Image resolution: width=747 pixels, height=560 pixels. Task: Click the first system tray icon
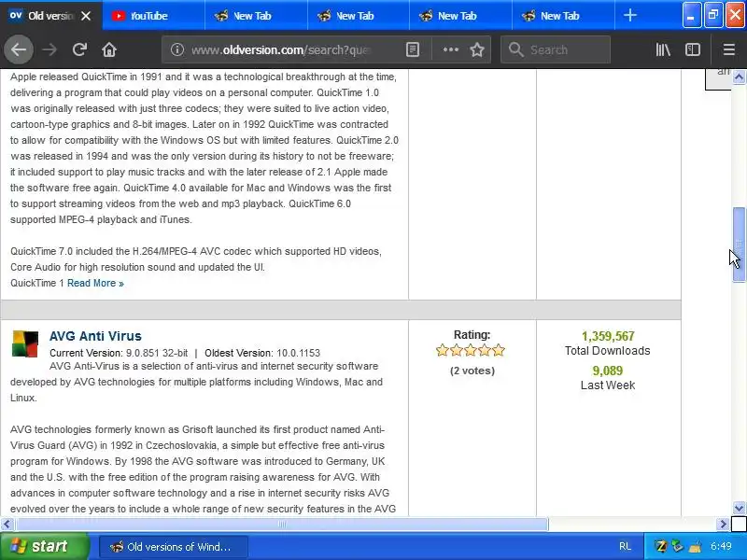[661, 547]
